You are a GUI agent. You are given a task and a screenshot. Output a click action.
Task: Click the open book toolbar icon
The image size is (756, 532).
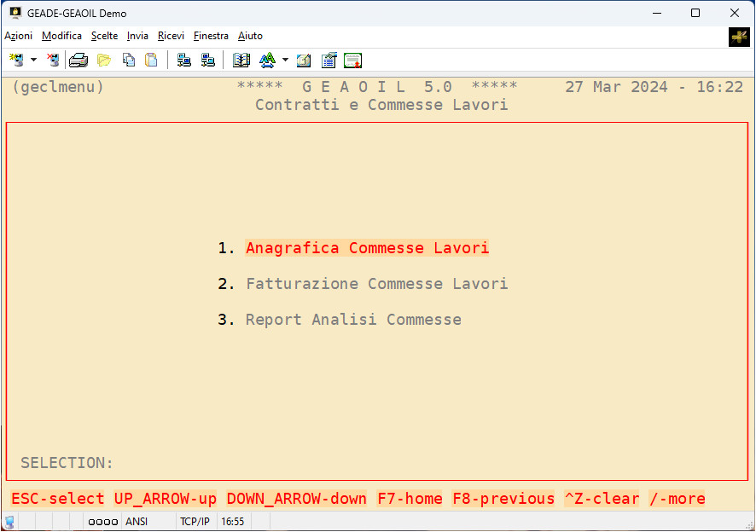[241, 60]
